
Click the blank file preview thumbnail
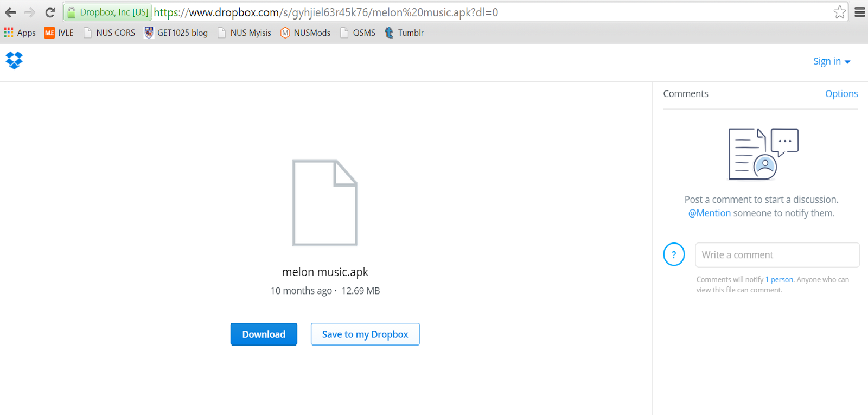(325, 203)
